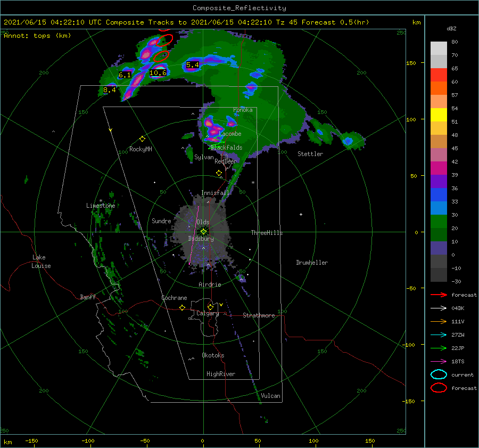Click the cyan current ellipse legend icon
The image size is (479, 448).
coord(439,374)
